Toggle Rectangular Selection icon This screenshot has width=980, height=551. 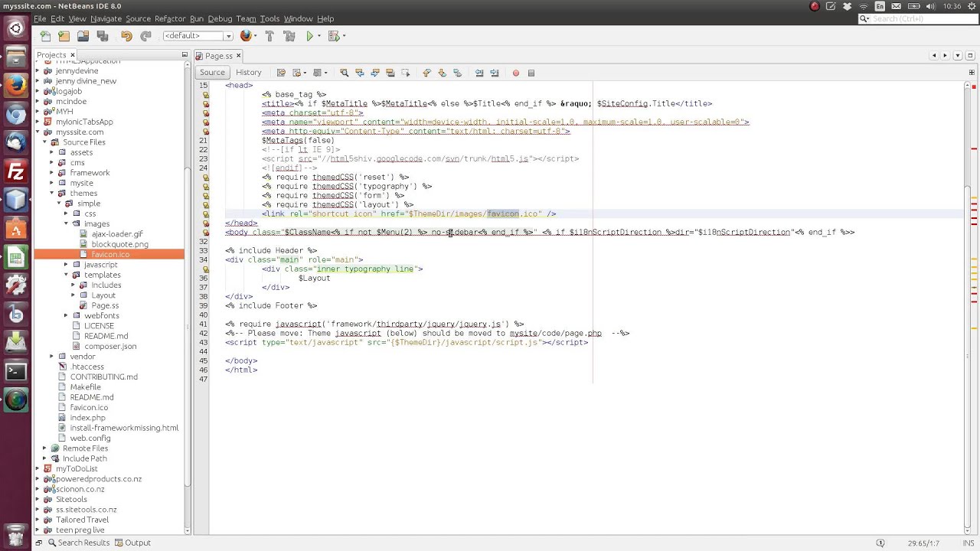[x=405, y=73]
